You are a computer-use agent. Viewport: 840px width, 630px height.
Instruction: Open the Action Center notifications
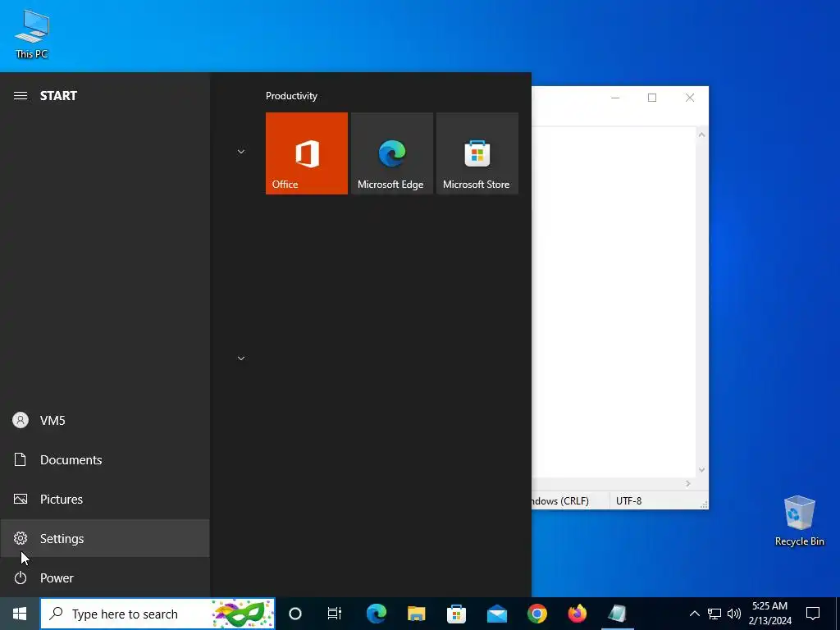pos(813,614)
